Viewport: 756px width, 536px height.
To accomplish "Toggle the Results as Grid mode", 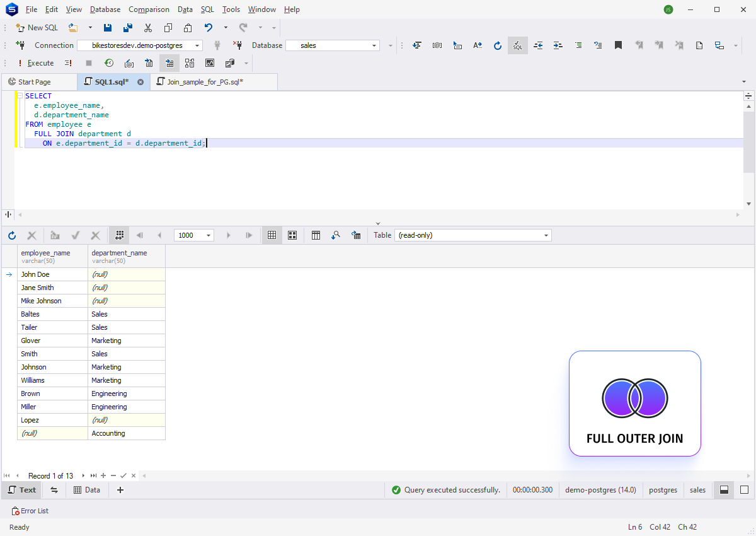I will 169,63.
